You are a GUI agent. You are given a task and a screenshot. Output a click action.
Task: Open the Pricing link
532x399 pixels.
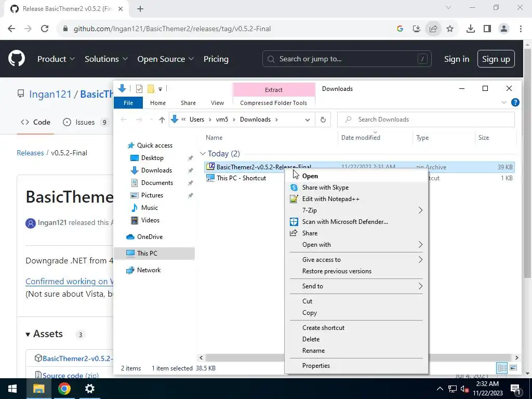pos(216,59)
